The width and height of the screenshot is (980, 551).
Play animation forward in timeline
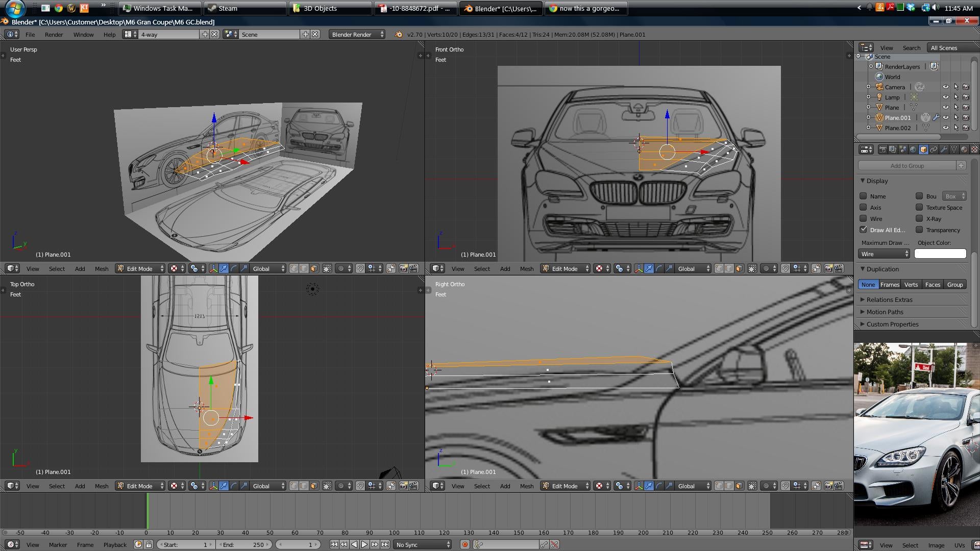click(x=364, y=544)
